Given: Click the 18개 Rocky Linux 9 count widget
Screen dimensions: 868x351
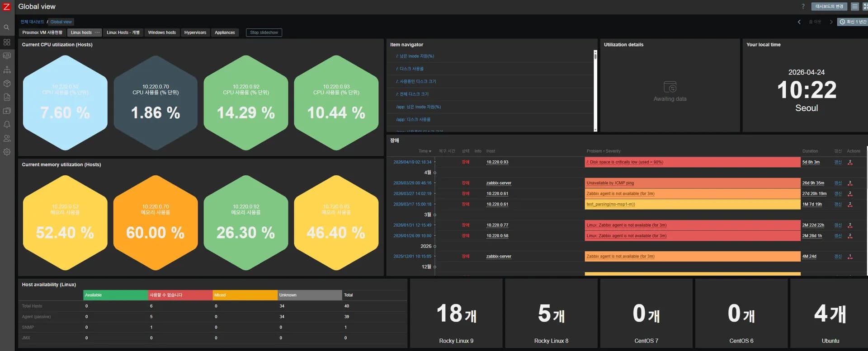Looking at the screenshot, I should 456,313.
